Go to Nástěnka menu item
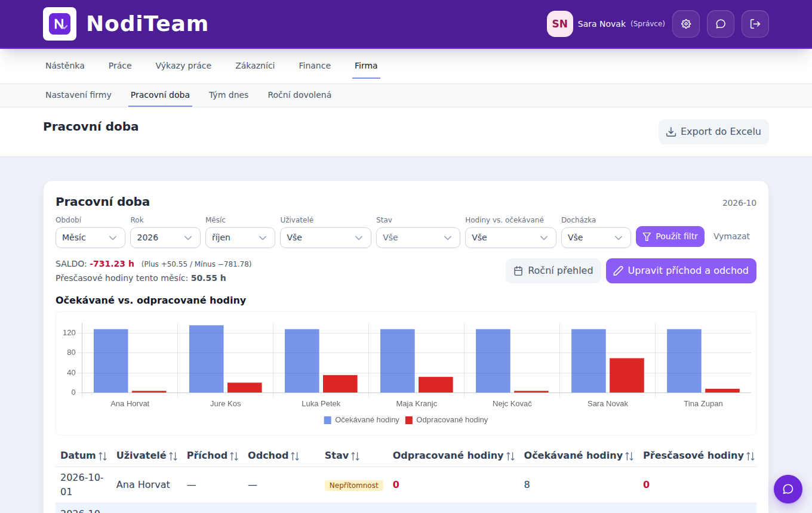The height and width of the screenshot is (513, 812). 65,66
